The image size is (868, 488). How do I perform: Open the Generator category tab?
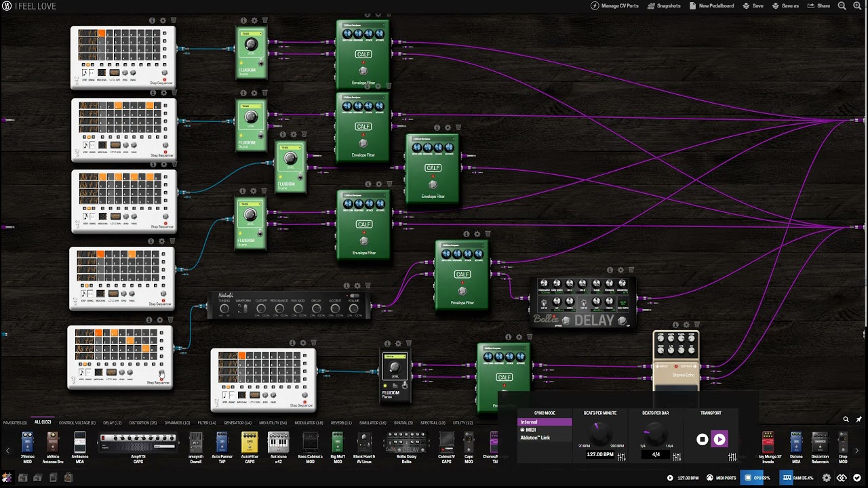pos(237,423)
